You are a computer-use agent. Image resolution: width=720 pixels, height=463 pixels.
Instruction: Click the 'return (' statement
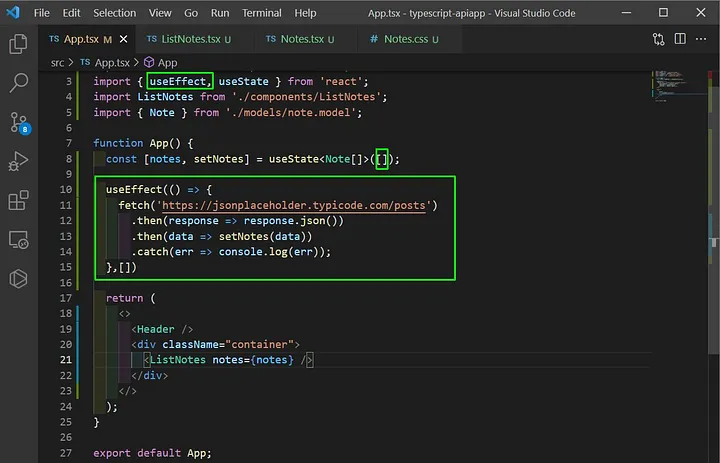coord(131,298)
